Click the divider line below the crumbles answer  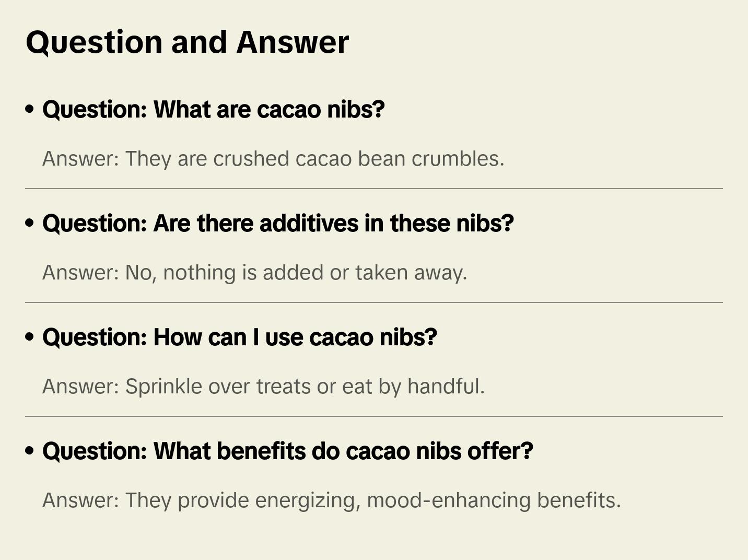(x=374, y=189)
